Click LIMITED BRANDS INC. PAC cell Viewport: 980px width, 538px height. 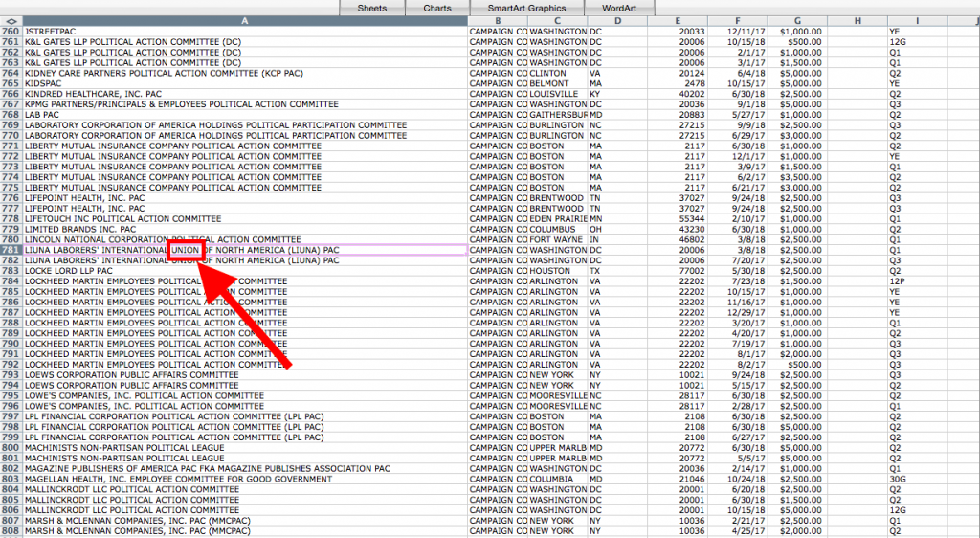[x=245, y=230]
